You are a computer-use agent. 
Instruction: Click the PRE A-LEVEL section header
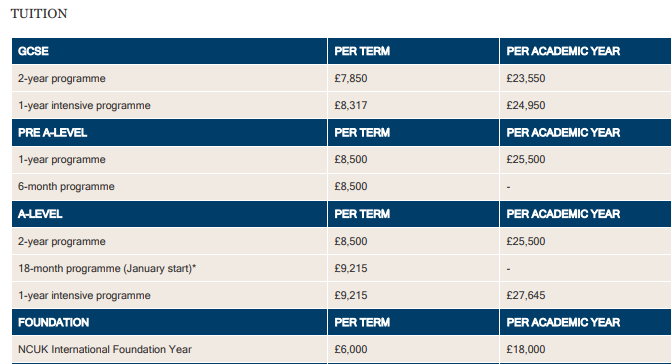tap(53, 132)
